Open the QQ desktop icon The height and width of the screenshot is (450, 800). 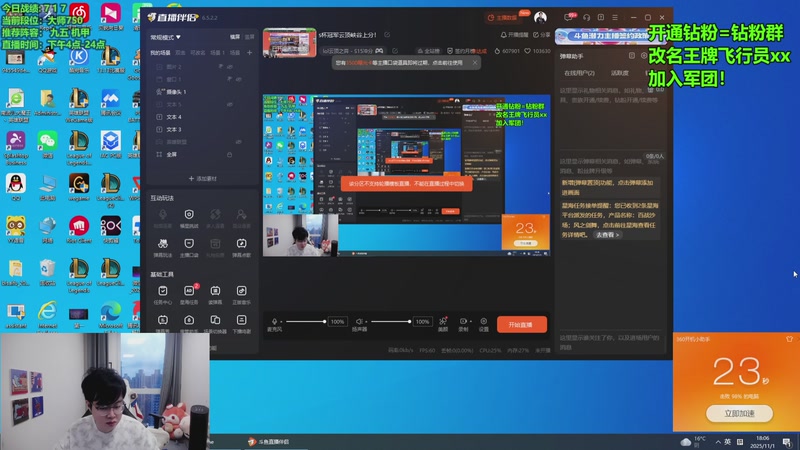[x=16, y=187]
